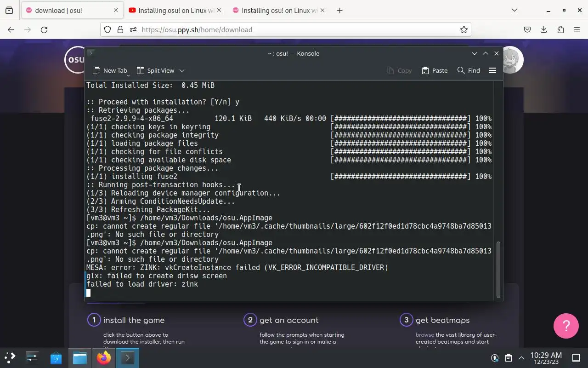Open the KDE application launcher

tap(10, 357)
